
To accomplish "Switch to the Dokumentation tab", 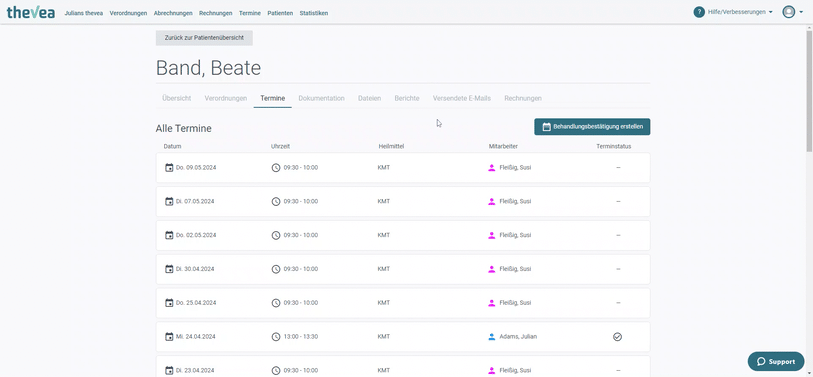I will [x=321, y=98].
